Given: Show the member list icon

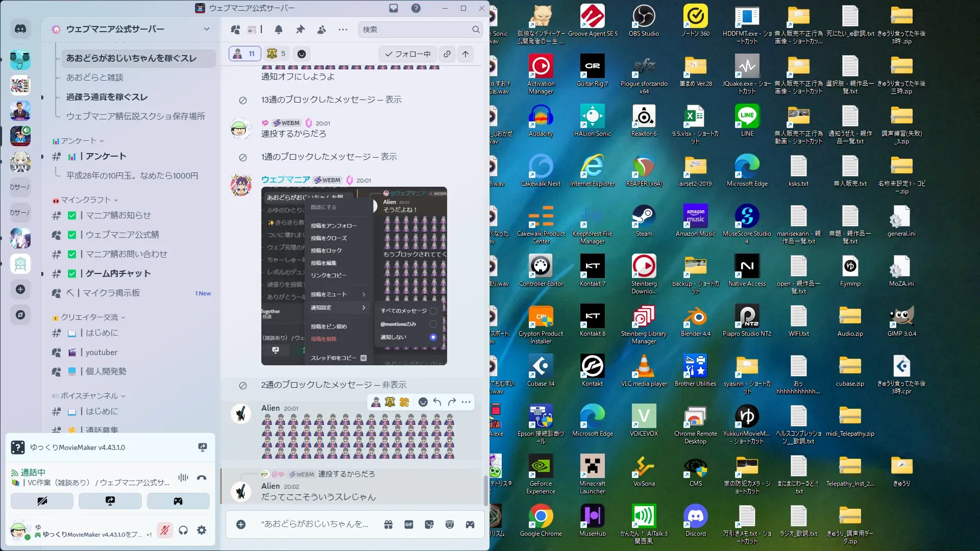Looking at the screenshot, I should (322, 30).
